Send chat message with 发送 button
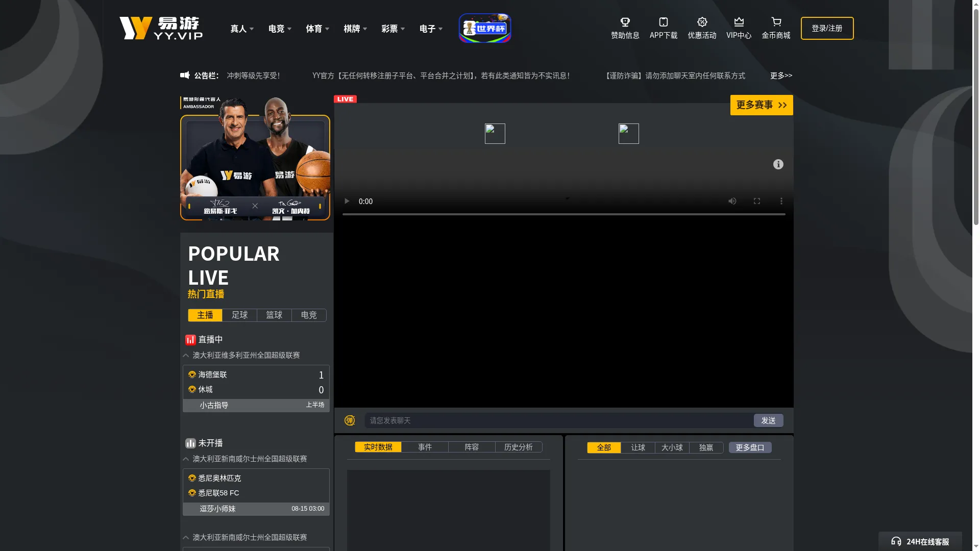This screenshot has width=980, height=551. pyautogui.click(x=769, y=420)
